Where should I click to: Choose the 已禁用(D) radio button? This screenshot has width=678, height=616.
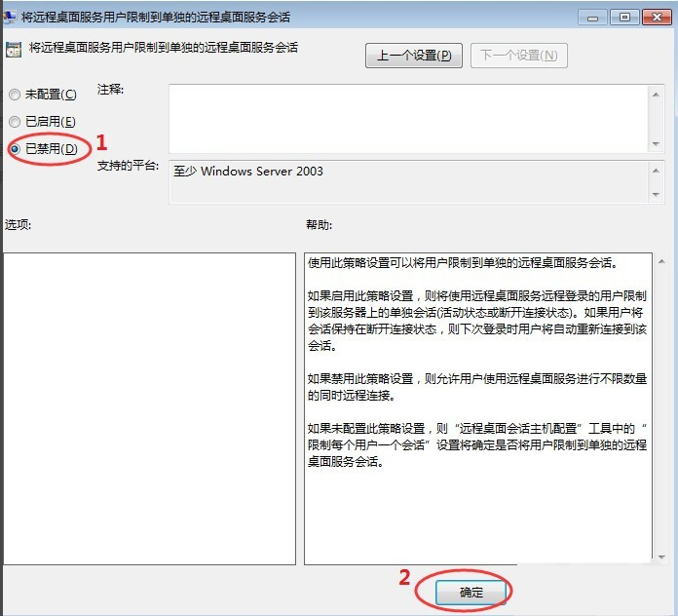[14, 149]
